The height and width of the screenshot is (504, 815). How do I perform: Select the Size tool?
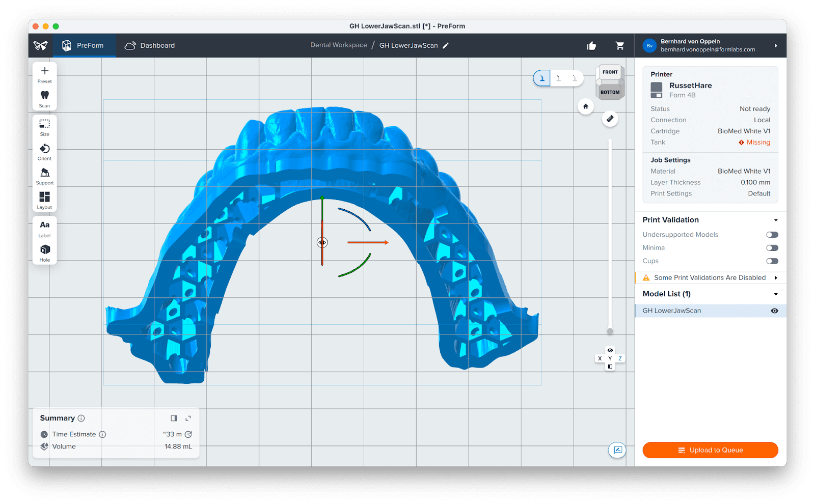45,124
